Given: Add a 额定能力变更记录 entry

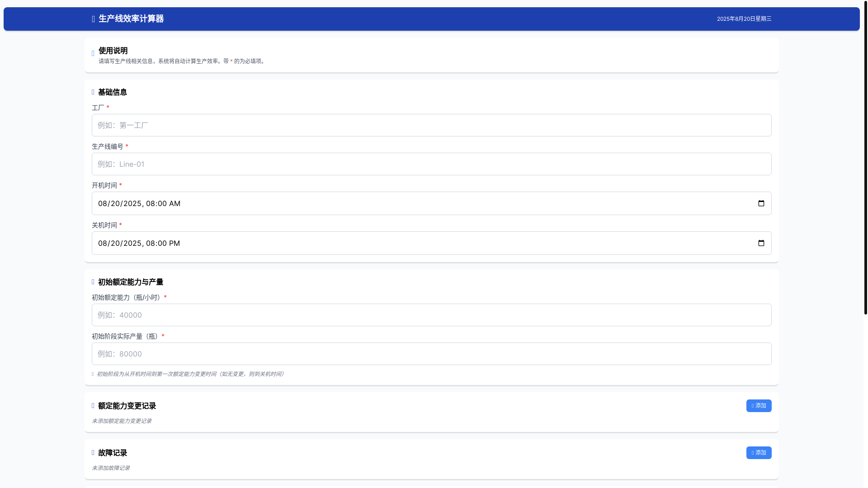Looking at the screenshot, I should coord(759,406).
